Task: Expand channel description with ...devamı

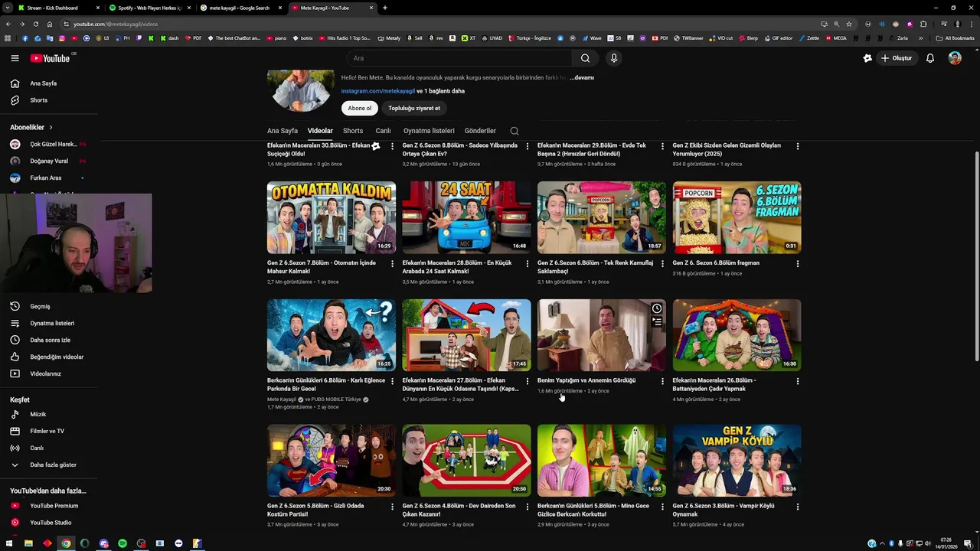Action: [x=582, y=77]
